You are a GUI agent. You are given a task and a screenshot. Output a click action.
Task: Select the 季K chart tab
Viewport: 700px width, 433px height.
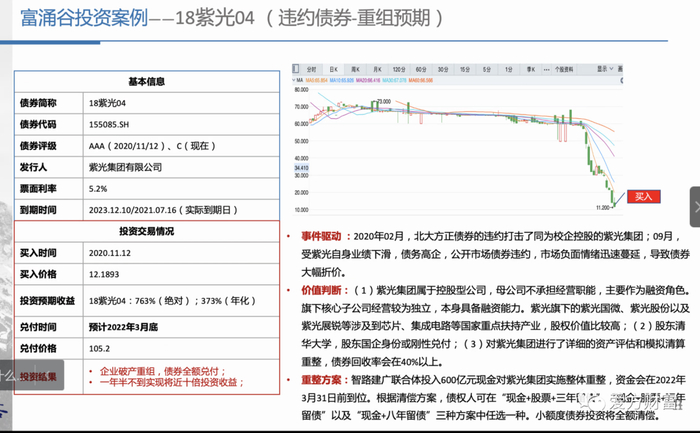click(530, 69)
